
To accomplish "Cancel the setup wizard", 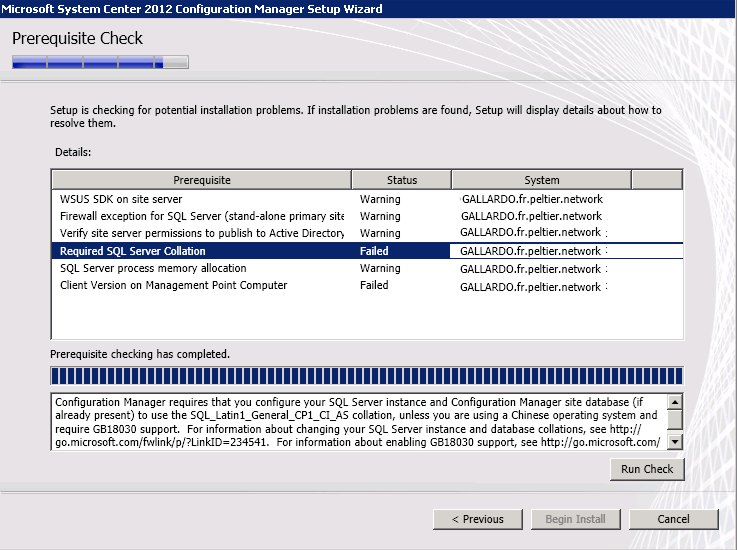I will (673, 519).
